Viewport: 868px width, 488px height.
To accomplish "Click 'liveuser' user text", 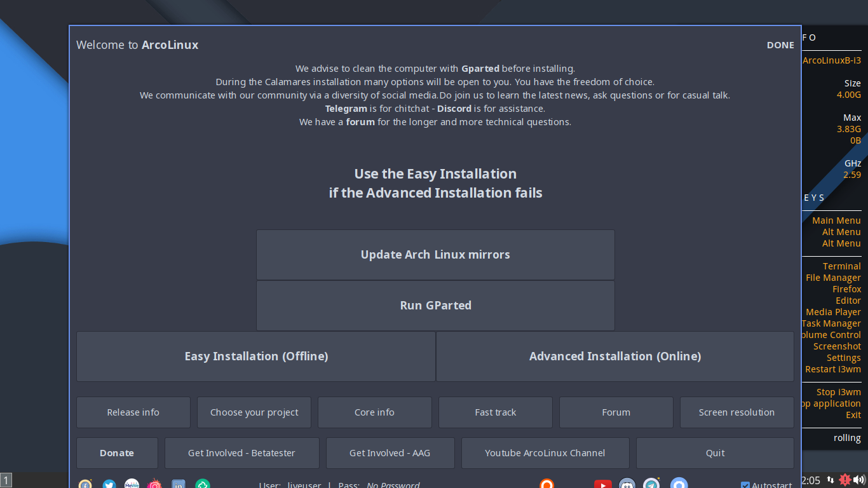I will click(304, 485).
